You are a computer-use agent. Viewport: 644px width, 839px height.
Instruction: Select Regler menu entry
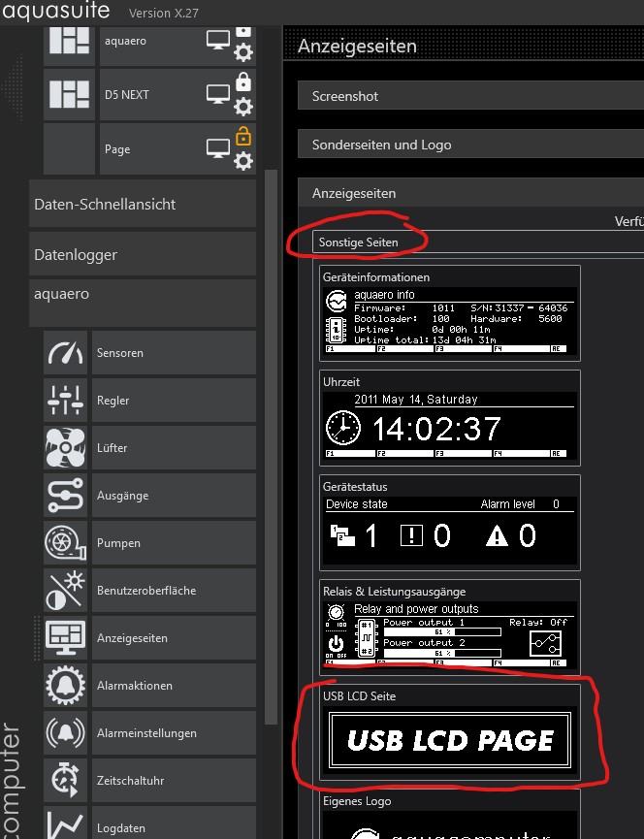coord(174,401)
